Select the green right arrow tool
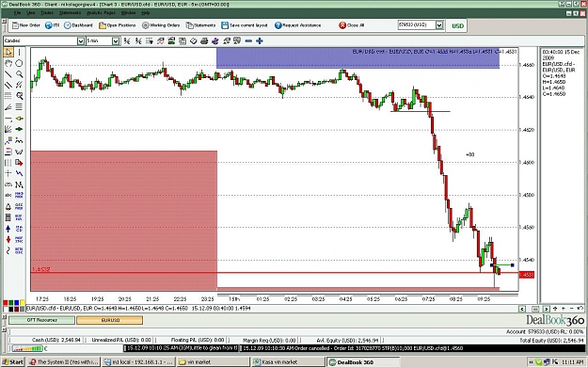Screen dimensions: 588x368 point(19,129)
